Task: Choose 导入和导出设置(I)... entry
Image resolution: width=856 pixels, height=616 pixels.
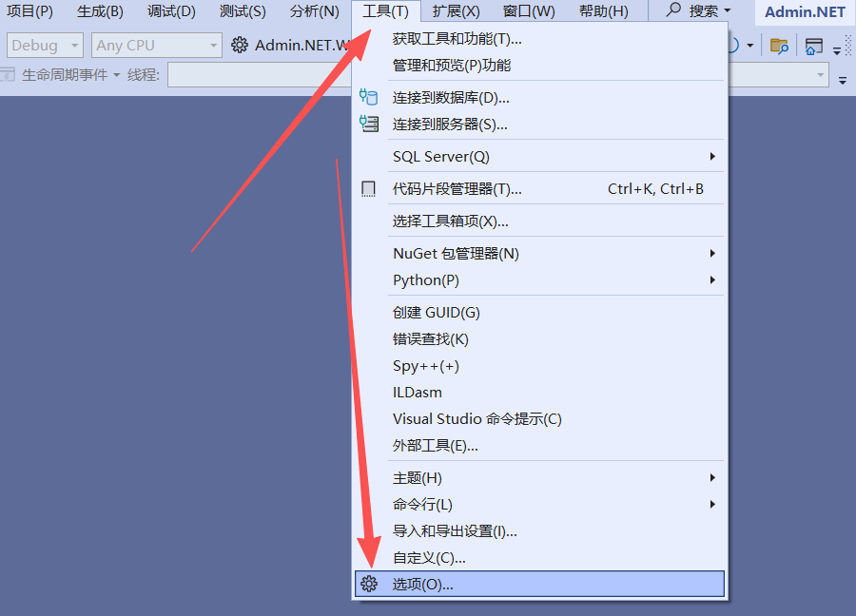Action: [539, 530]
